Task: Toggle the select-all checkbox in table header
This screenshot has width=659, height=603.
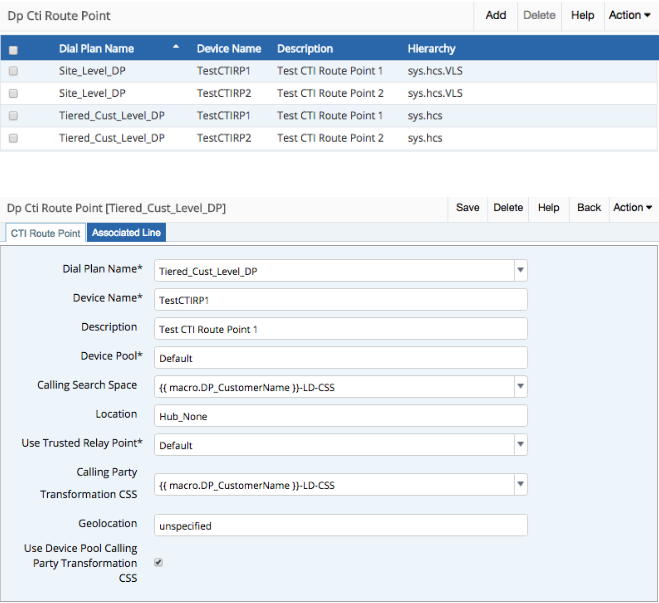Action: [x=13, y=50]
